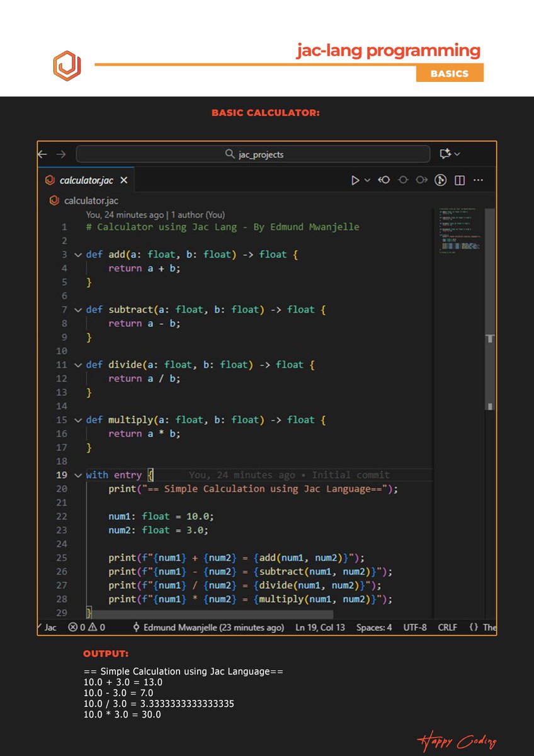This screenshot has height=756, width=534.
Task: Open the Copilot chat icon
Action: 445,154
